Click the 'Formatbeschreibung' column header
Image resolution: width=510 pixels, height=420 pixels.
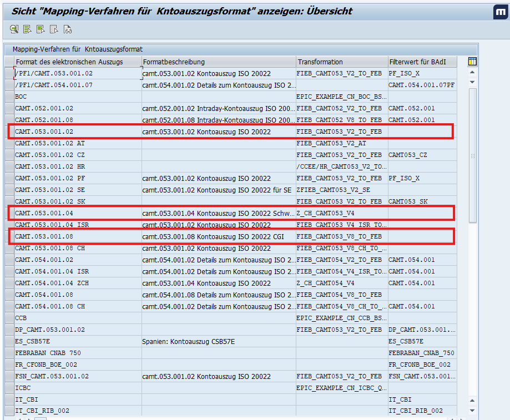pos(174,62)
